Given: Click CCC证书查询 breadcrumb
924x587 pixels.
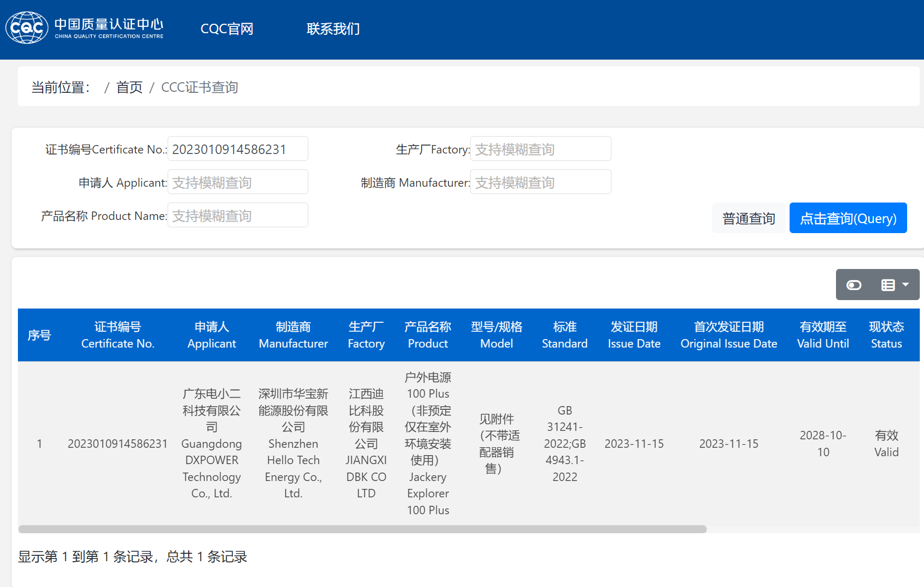Looking at the screenshot, I should tap(199, 87).
